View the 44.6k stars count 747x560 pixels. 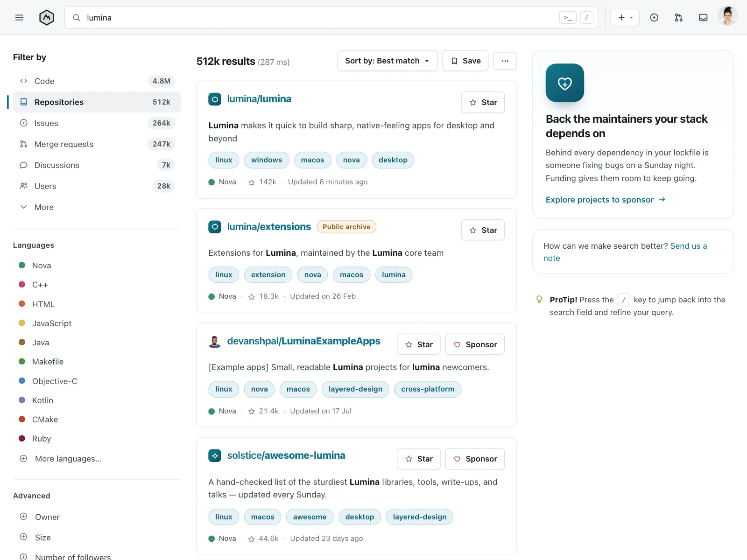click(263, 539)
